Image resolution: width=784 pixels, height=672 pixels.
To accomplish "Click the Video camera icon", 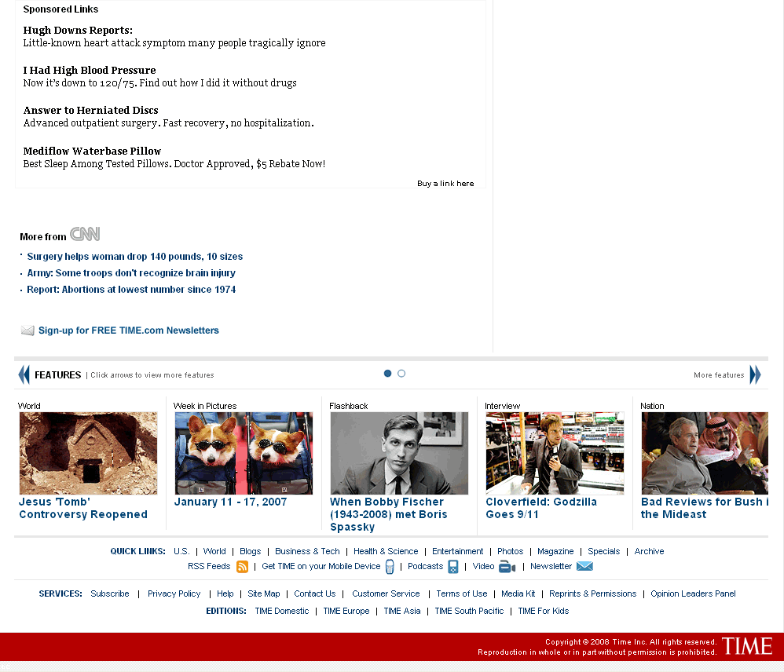I will pyautogui.click(x=507, y=567).
